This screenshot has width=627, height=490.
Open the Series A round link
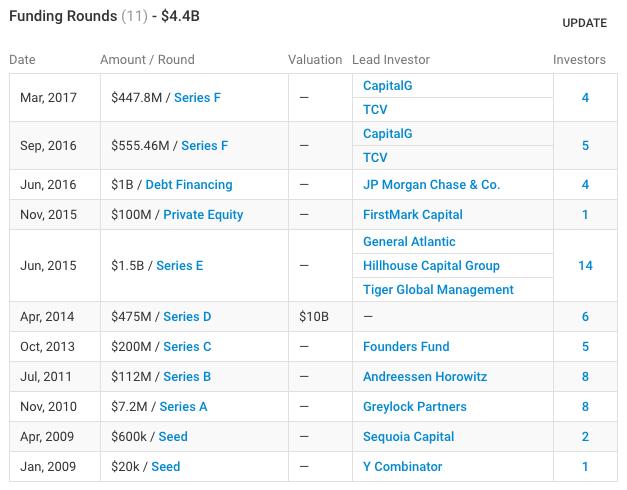click(184, 407)
